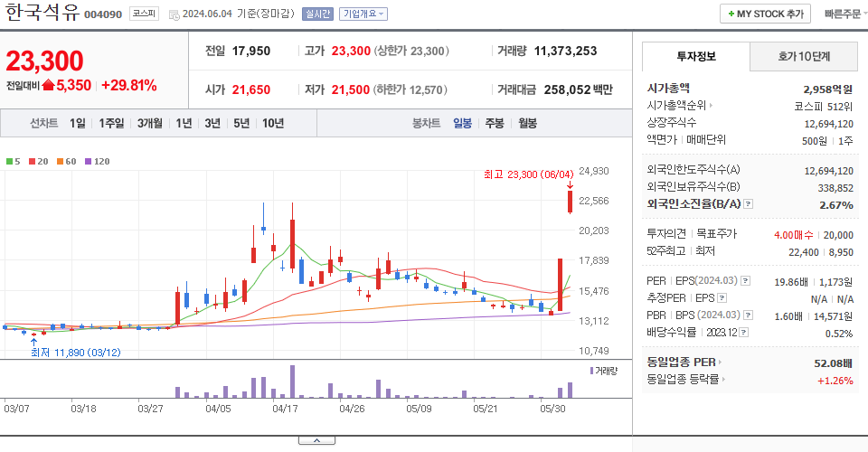Click the 한국석유 stock name heading

click(x=42, y=12)
